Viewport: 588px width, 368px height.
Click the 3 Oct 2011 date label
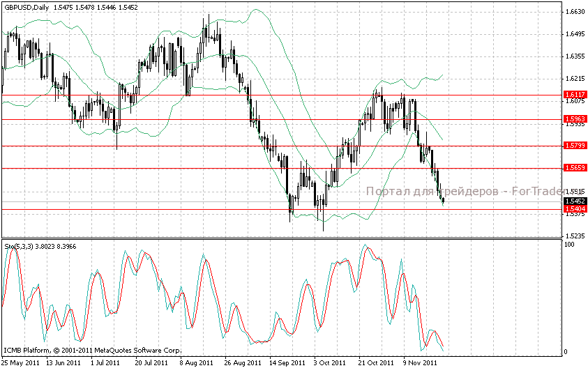tap(330, 362)
